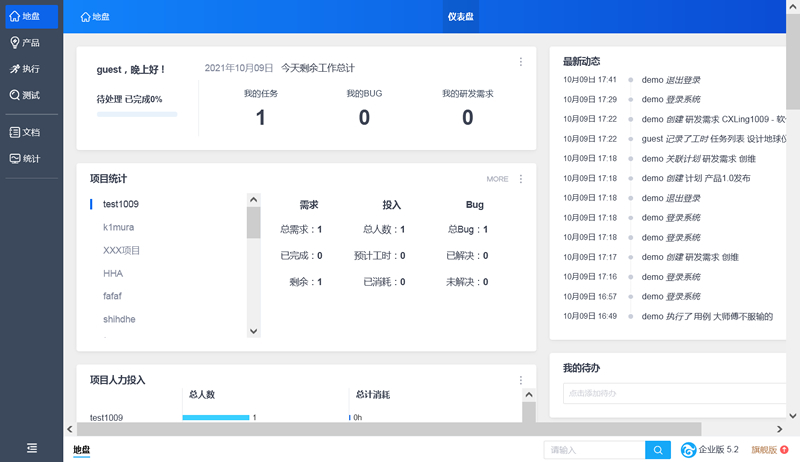Open the 产品 sidebar item
This screenshot has height=462, width=800.
tap(31, 43)
